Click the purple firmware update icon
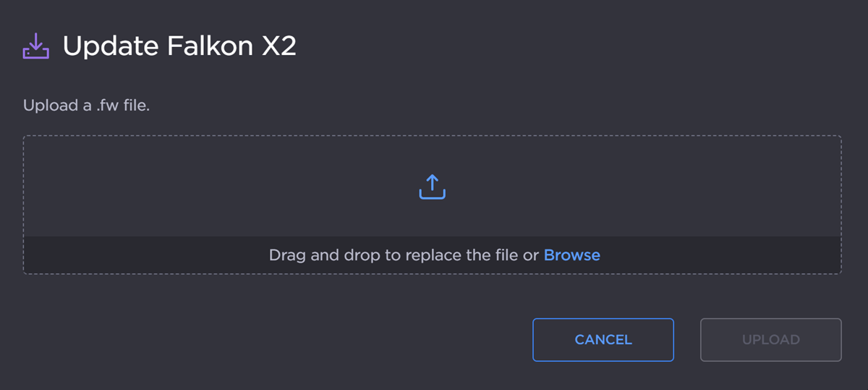 tap(36, 47)
